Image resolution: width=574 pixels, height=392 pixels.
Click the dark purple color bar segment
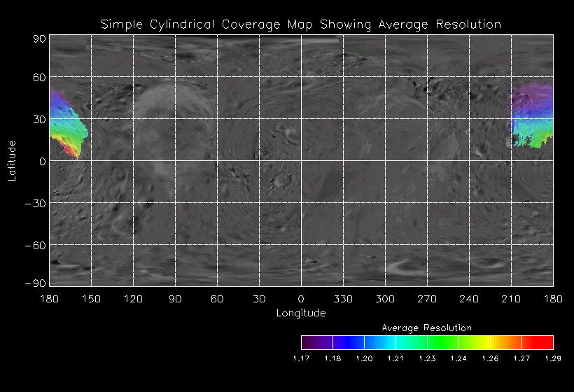(316, 342)
